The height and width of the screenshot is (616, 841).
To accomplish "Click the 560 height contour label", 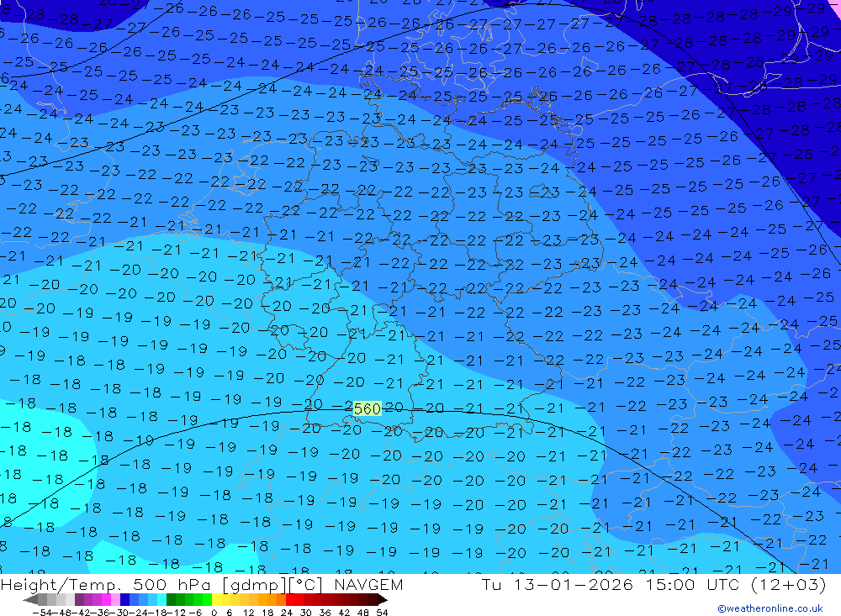I will pos(368,409).
